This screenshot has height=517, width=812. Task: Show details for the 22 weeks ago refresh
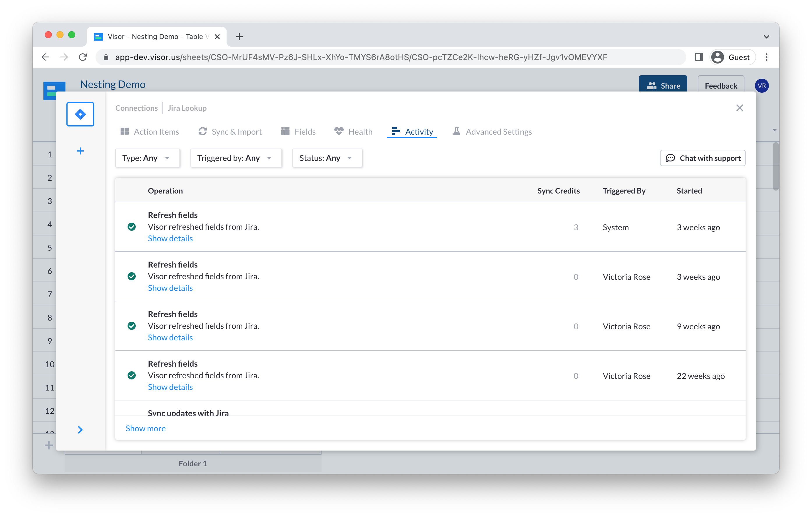170,387
